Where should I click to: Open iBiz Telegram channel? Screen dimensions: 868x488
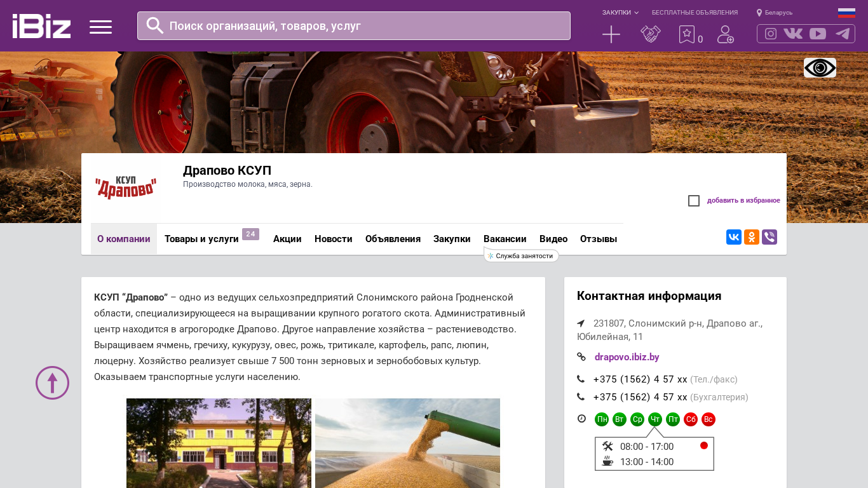(843, 34)
